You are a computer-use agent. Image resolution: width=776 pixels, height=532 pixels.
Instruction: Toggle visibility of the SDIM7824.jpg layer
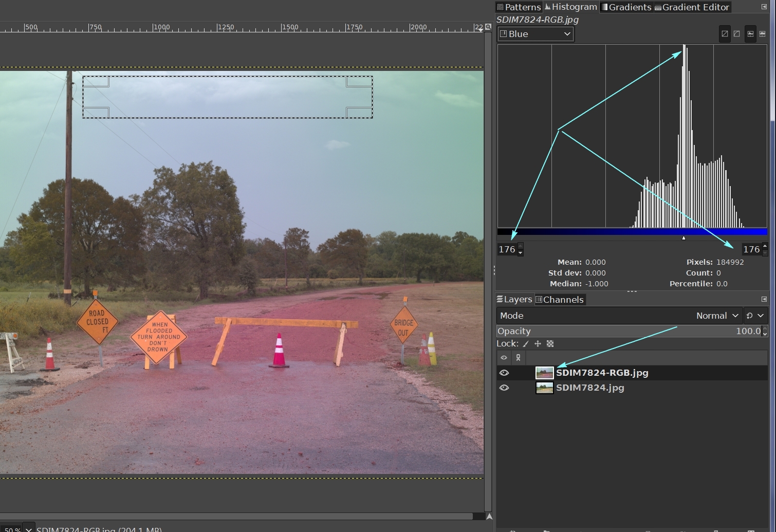click(x=504, y=388)
